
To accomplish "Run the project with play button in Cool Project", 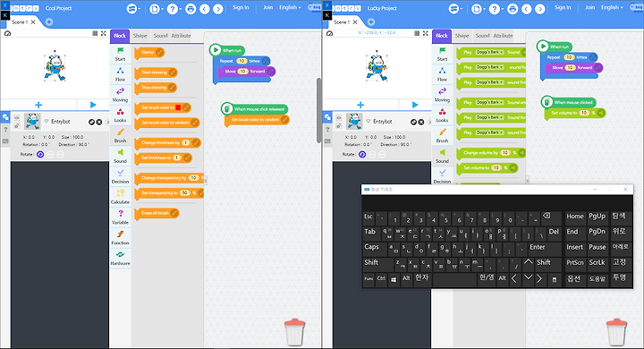I will (x=93, y=105).
